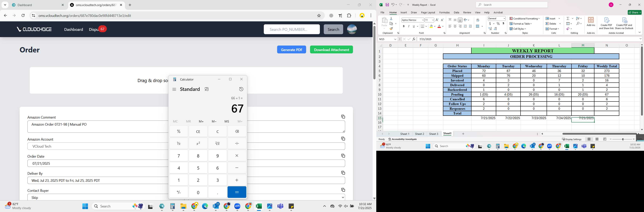The width and height of the screenshot is (644, 212).
Task: Open the Formulas ribbon tab
Action: tap(444, 13)
